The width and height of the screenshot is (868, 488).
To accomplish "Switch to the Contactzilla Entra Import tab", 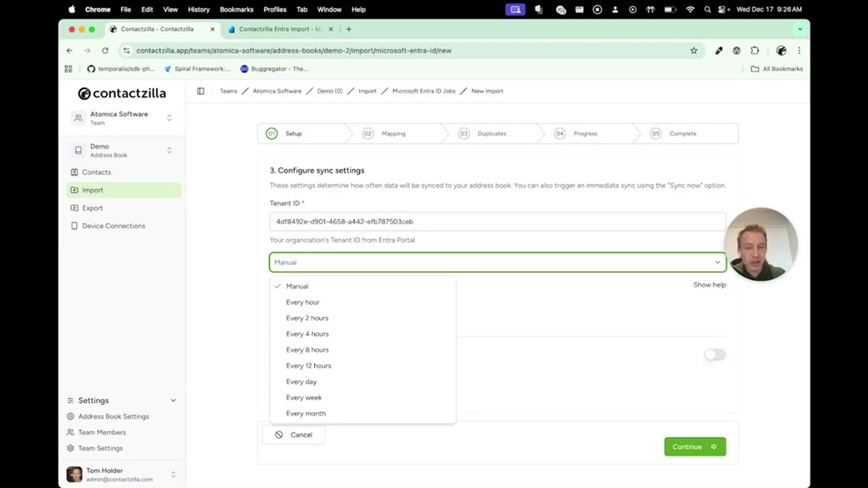I will coord(279,29).
